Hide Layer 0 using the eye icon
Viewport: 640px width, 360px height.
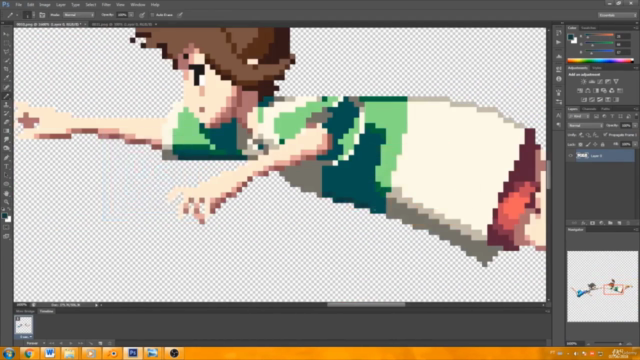click(x=571, y=156)
